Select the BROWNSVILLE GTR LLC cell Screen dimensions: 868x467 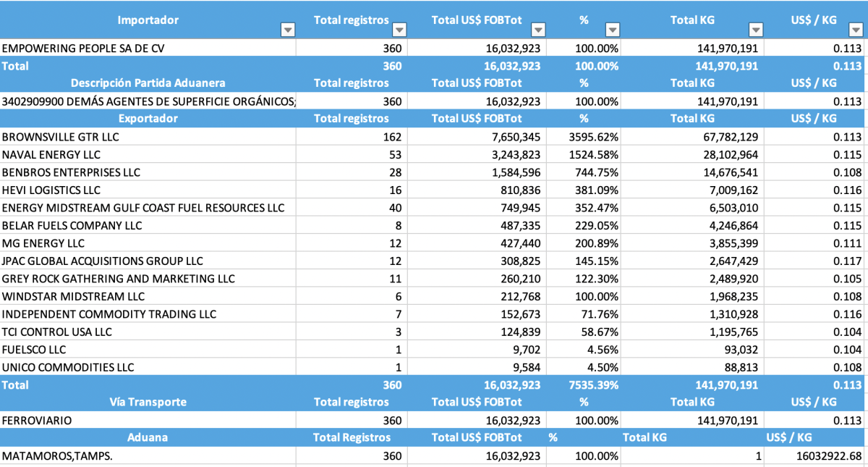148,137
